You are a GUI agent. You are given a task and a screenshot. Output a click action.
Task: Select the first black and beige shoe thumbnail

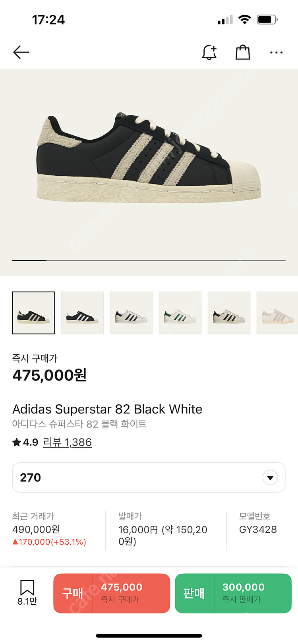(33, 313)
